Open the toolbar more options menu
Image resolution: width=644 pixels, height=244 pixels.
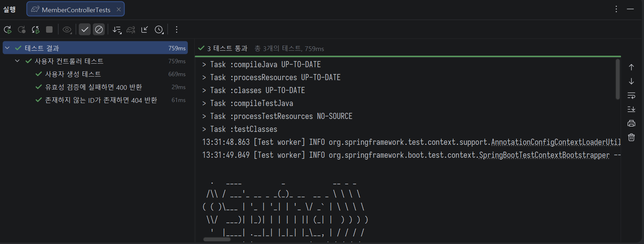coord(176,29)
